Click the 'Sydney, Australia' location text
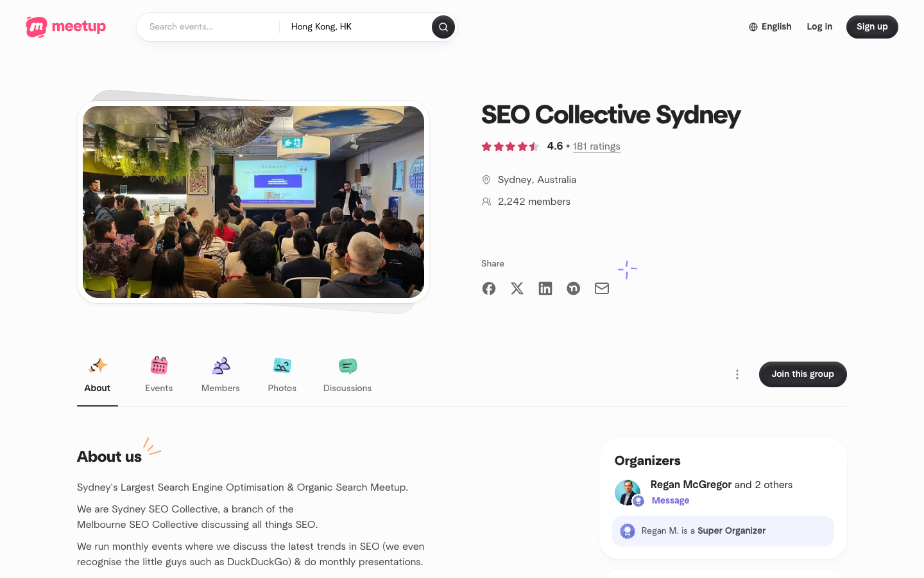This screenshot has width=924, height=578. tap(537, 180)
